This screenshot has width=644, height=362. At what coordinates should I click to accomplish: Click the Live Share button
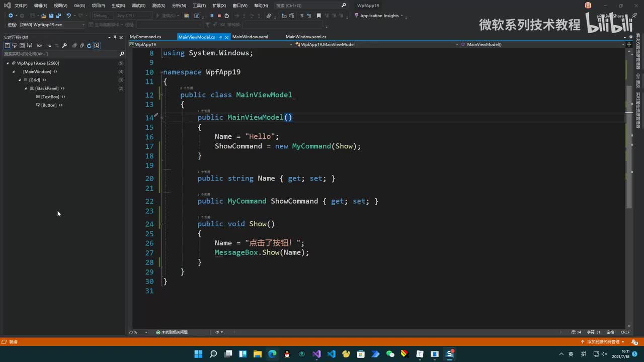[x=610, y=16]
